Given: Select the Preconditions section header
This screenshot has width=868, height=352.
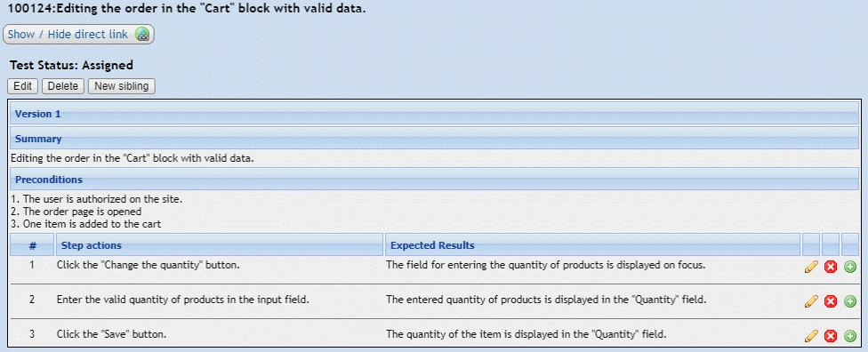Looking at the screenshot, I should [x=435, y=180].
